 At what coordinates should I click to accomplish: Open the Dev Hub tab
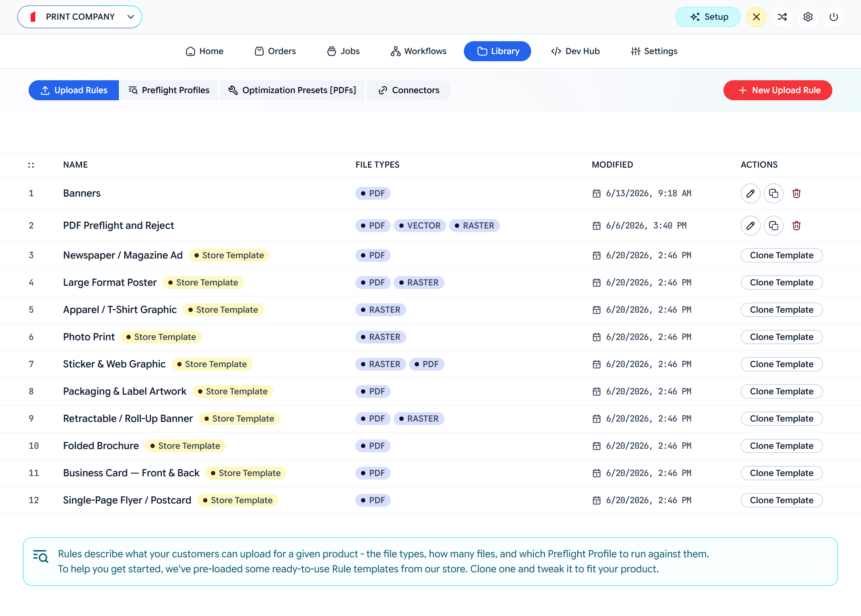pos(575,51)
